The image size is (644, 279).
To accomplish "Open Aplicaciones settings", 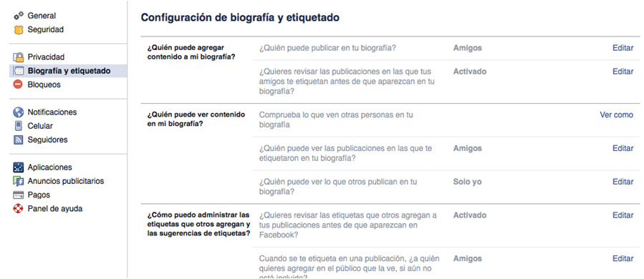I will (x=49, y=167).
